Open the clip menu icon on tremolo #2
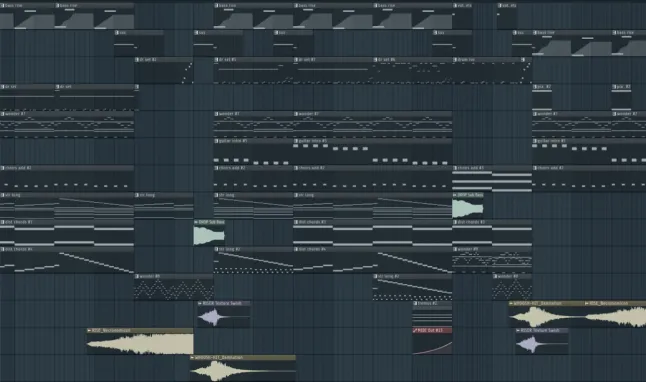 [x=415, y=303]
